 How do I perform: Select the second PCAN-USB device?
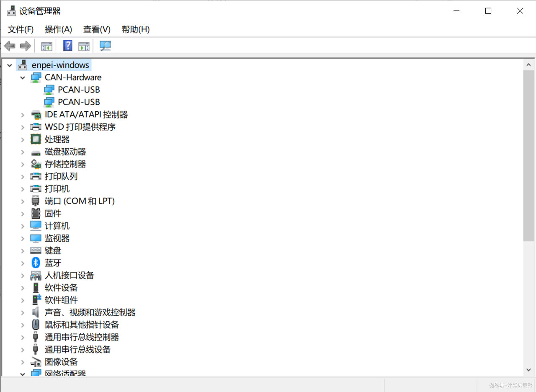pos(79,102)
